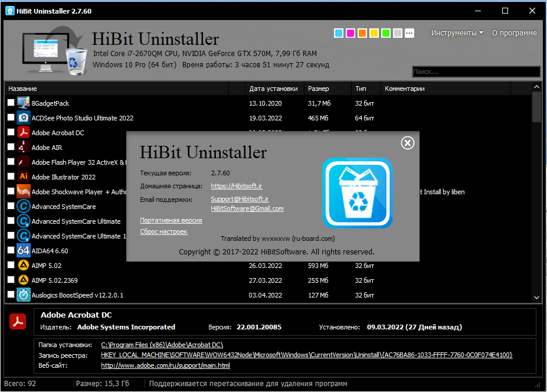Sort by Дата установки column header
Viewport: 547px width, 392px height.
(x=274, y=89)
